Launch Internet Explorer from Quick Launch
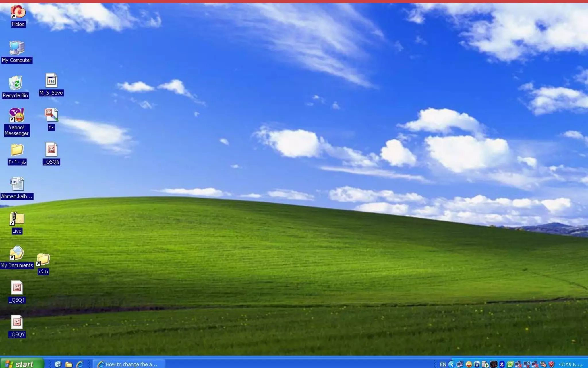The width and height of the screenshot is (588, 368). click(x=80, y=364)
